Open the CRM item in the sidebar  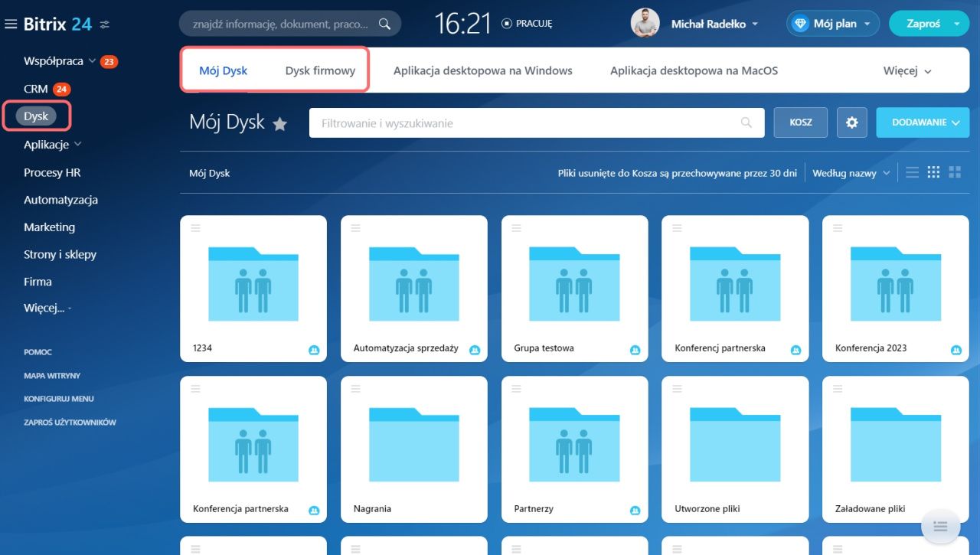(x=36, y=89)
